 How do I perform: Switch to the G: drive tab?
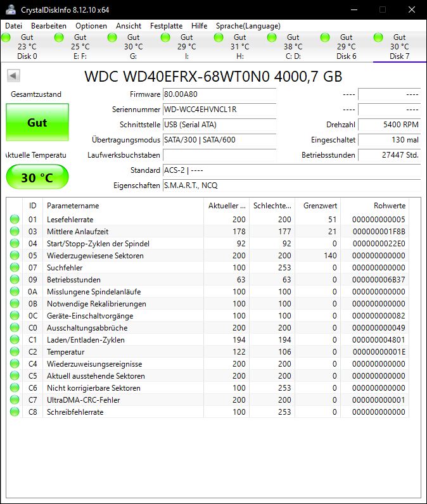[x=133, y=47]
